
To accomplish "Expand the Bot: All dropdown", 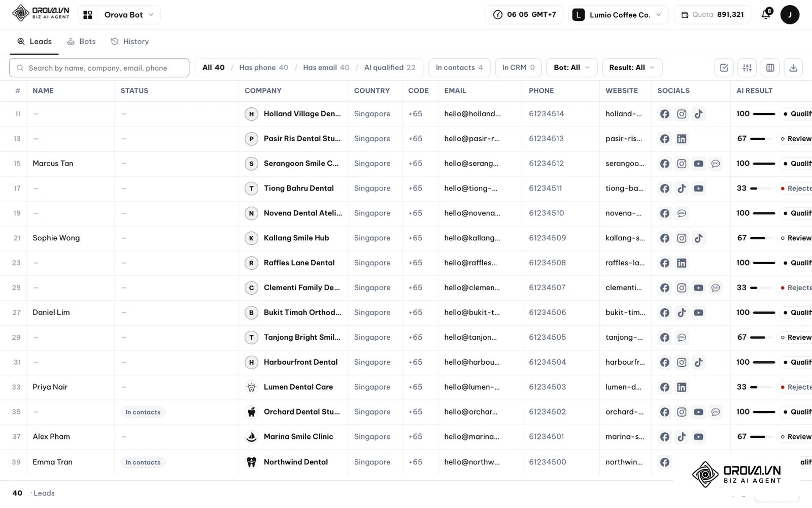I will click(x=571, y=68).
